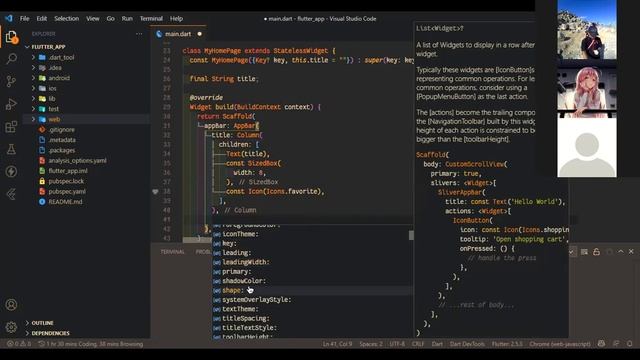Click the VS Code logo in title bar

tap(9, 18)
